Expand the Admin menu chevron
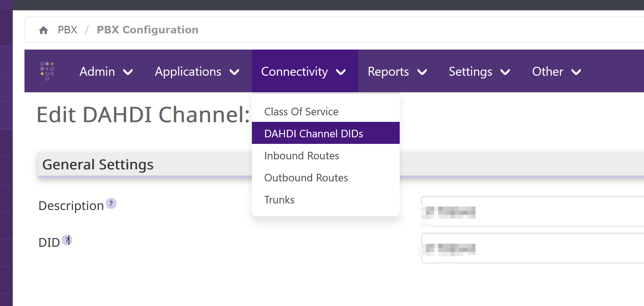The width and height of the screenshot is (644, 306). (x=128, y=72)
